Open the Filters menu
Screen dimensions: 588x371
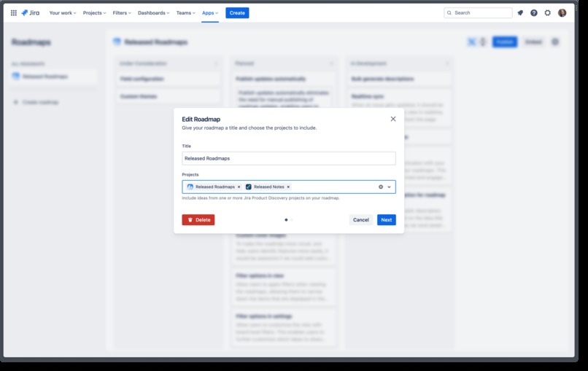(x=122, y=12)
